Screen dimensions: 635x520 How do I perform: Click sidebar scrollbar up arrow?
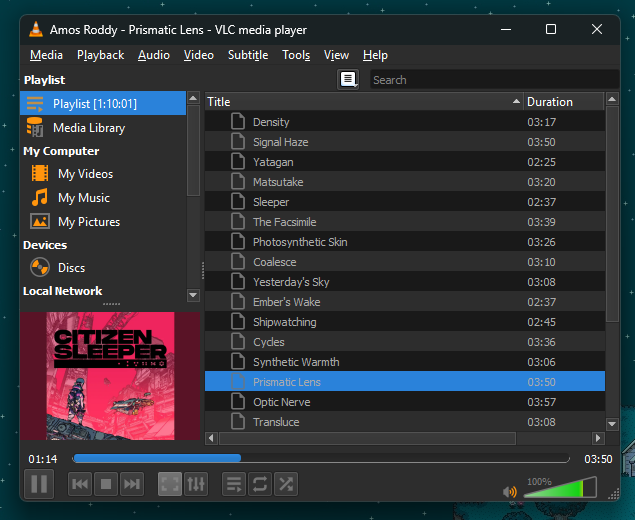[193, 98]
